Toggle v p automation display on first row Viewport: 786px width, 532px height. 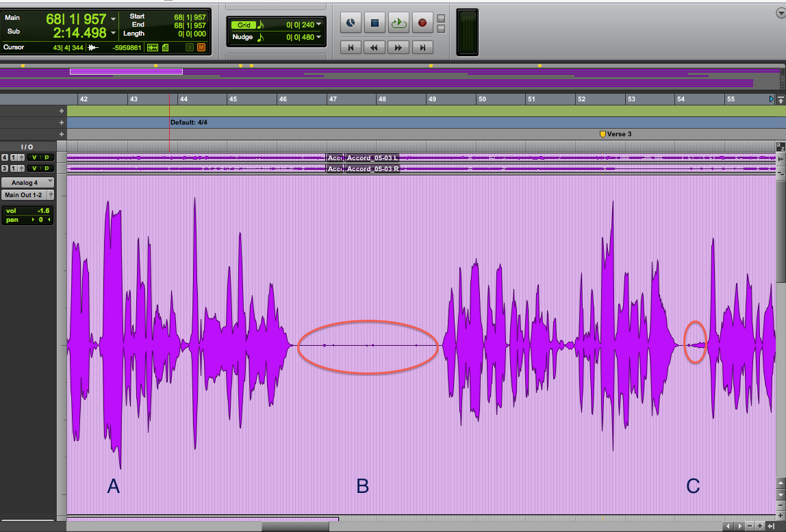point(40,157)
